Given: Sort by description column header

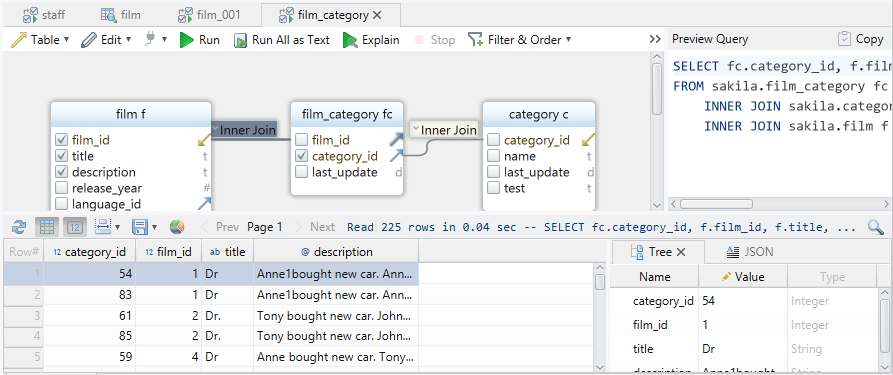Looking at the screenshot, I should click(x=336, y=252).
